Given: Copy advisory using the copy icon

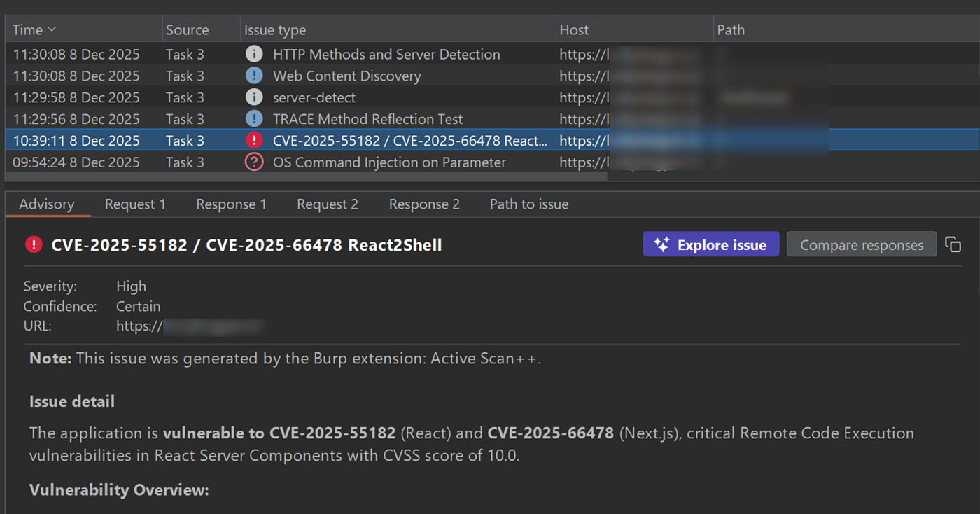Looking at the screenshot, I should [953, 244].
